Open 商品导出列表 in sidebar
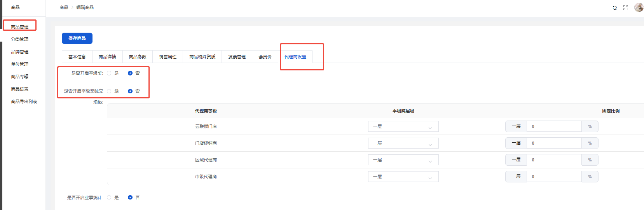Image resolution: width=644 pixels, height=210 pixels. click(24, 101)
